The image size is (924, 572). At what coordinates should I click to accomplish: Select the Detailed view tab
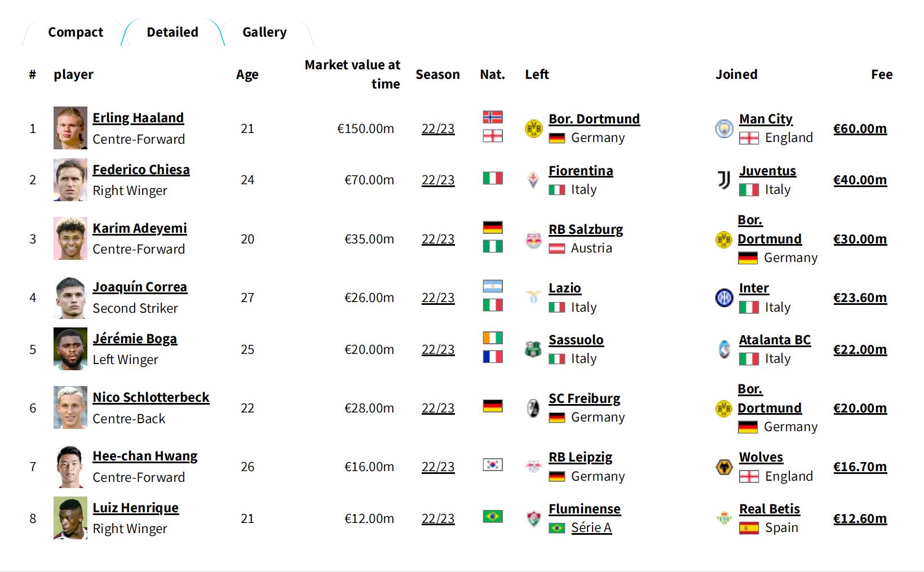pyautogui.click(x=173, y=32)
